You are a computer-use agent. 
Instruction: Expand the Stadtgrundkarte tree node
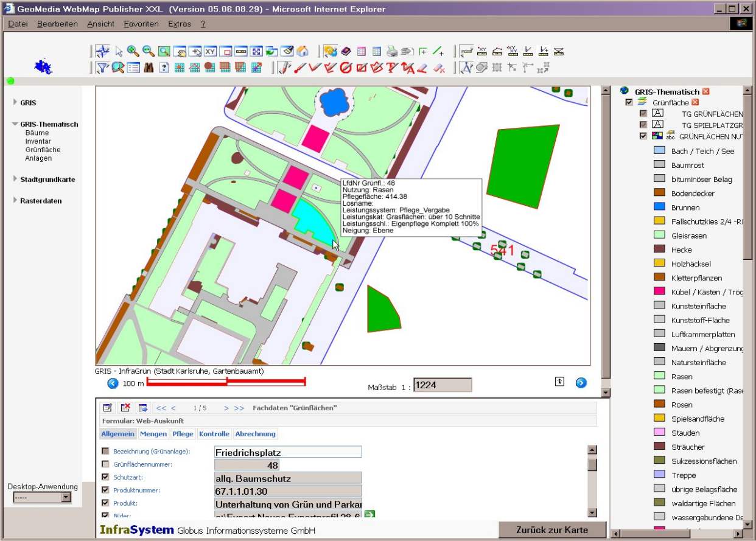pyautogui.click(x=15, y=179)
